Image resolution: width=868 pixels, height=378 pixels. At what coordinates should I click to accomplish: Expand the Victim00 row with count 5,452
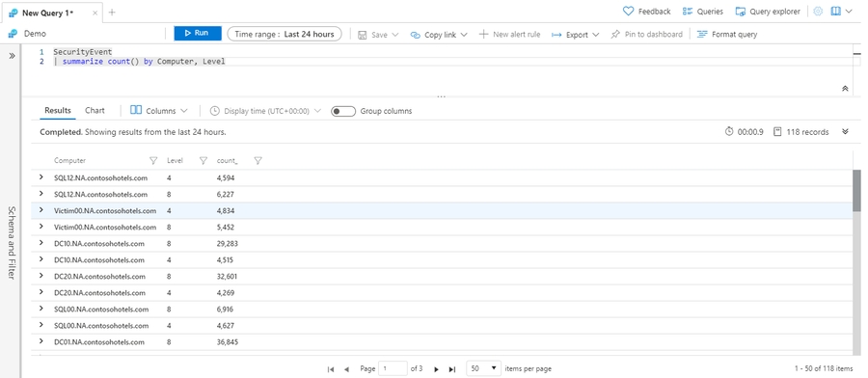tap(41, 227)
